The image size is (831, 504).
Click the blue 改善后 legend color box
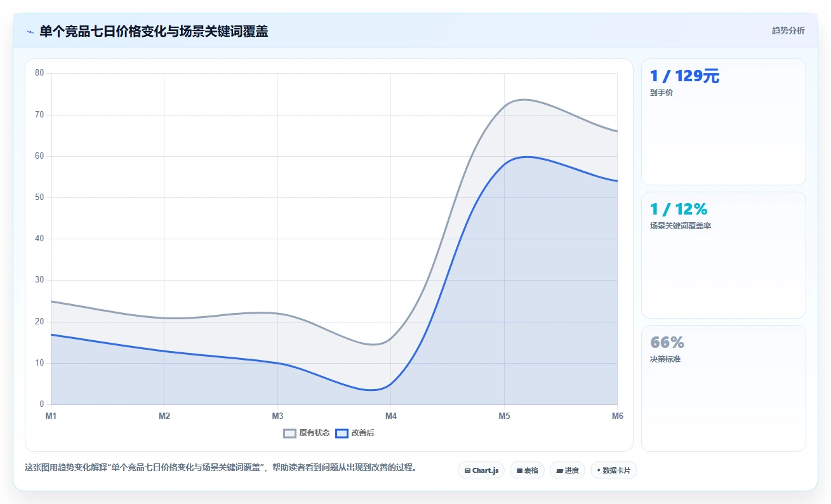coord(342,433)
